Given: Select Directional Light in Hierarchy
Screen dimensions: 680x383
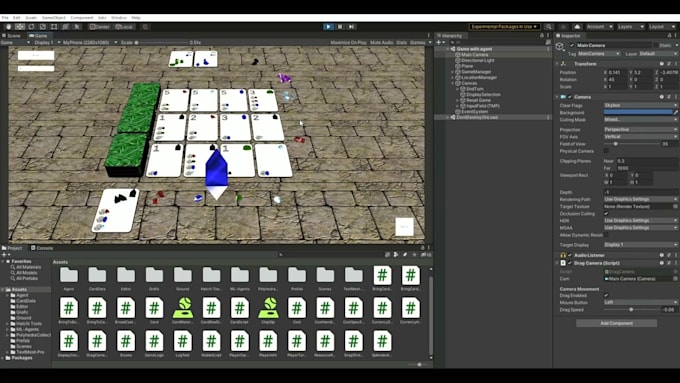Looking at the screenshot, I should [x=477, y=60].
